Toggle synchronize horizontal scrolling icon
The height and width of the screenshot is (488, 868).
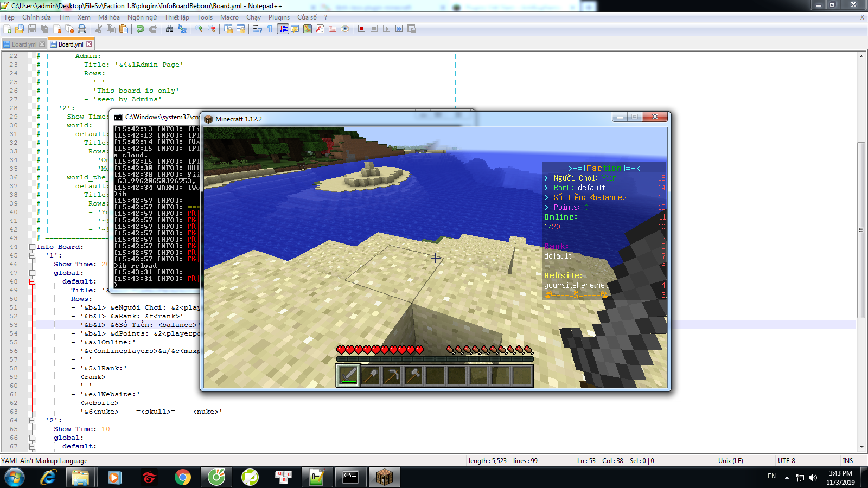click(241, 29)
